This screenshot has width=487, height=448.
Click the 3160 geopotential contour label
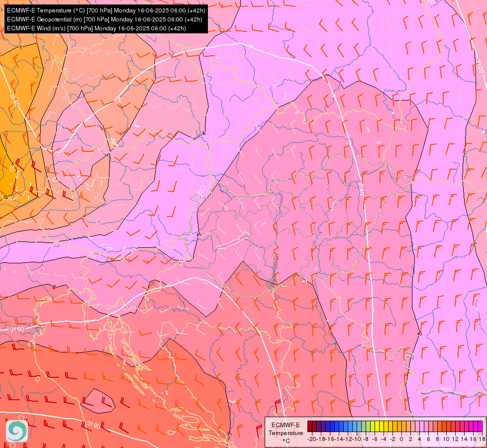point(17,329)
